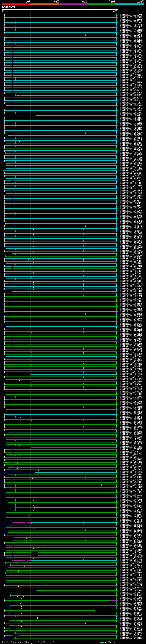Click the cyan 100char scale bar in the legend
This screenshot has height=644, width=146.
pyautogui.click(x=102, y=642)
